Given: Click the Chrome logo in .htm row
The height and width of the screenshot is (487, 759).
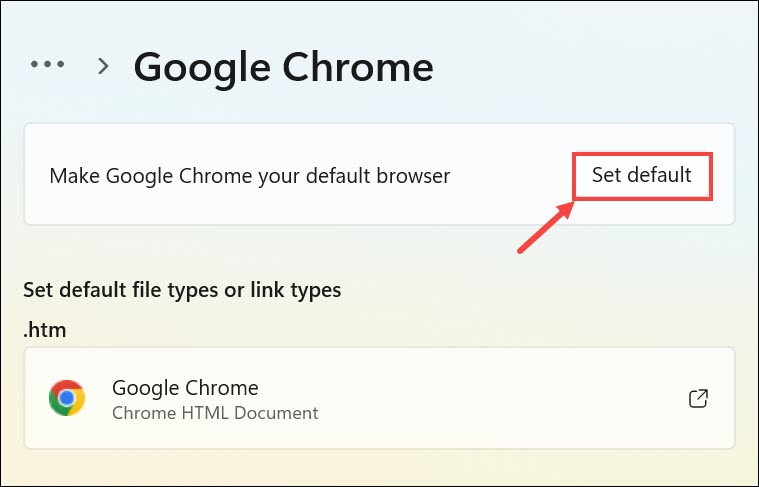Looking at the screenshot, I should pos(67,398).
